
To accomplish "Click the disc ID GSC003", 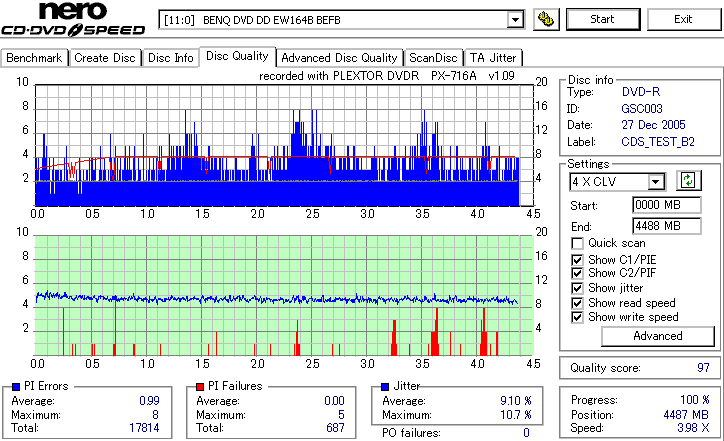I will pos(642,109).
